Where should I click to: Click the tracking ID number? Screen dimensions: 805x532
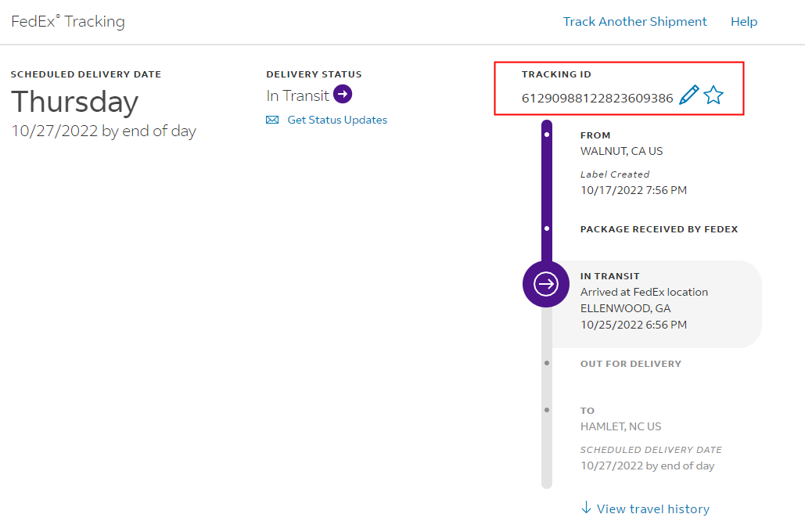(x=597, y=98)
